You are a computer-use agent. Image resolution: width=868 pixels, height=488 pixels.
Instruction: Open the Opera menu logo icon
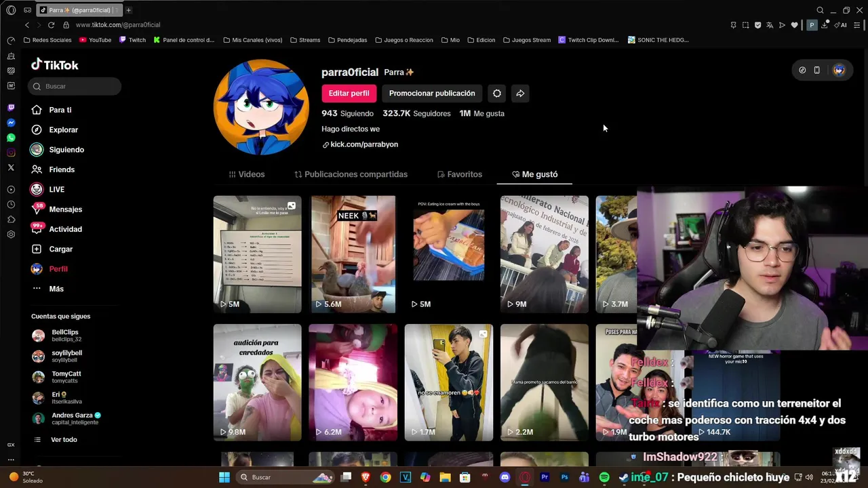pos(11,10)
